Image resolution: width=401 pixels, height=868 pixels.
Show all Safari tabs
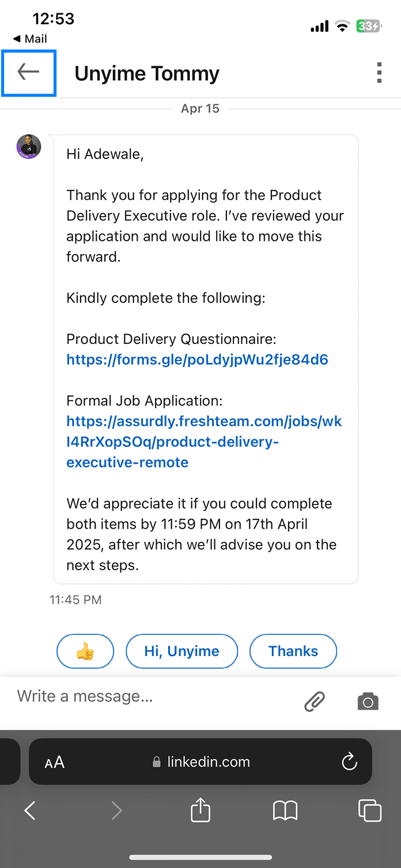click(x=370, y=811)
